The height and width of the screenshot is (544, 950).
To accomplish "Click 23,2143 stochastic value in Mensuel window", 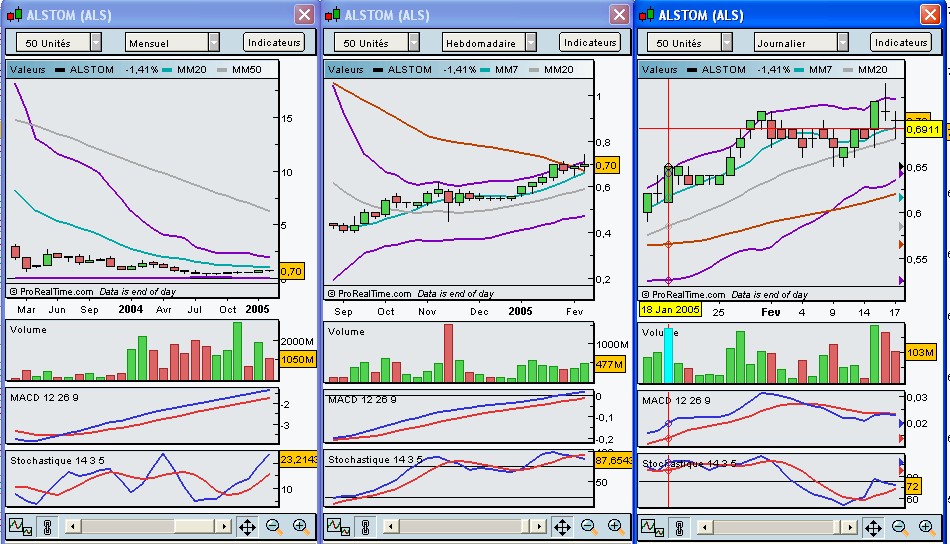I will 298,460.
